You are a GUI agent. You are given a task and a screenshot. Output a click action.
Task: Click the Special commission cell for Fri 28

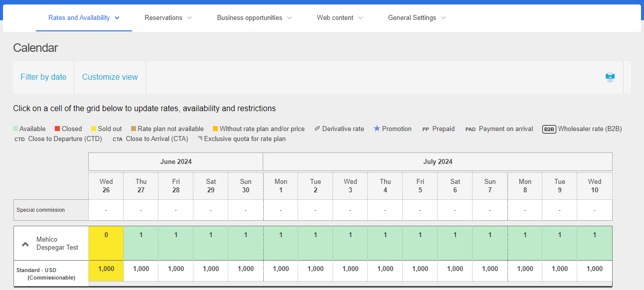176,210
